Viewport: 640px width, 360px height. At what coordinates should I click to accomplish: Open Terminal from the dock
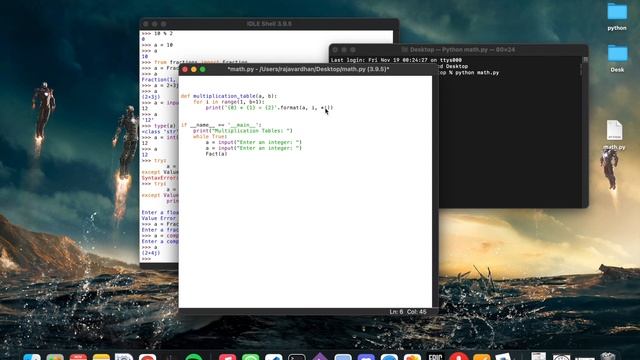click(x=297, y=357)
